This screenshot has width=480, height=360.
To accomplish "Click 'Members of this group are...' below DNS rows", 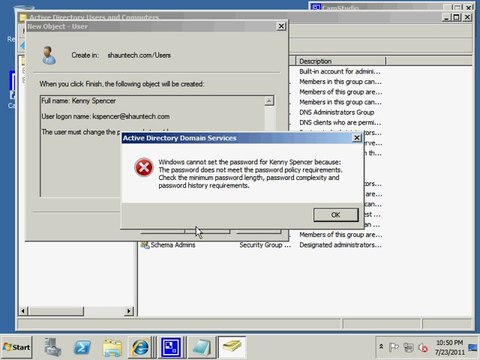I will pos(341,235).
